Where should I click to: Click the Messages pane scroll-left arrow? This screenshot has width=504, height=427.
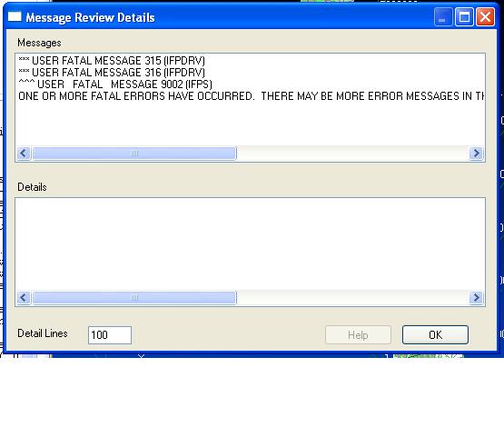[x=24, y=153]
